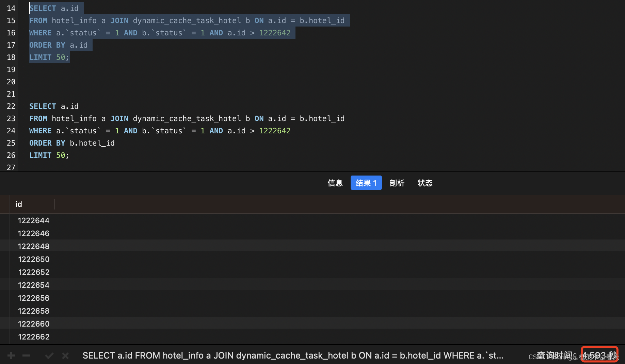625x364 pixels.
Task: Click ORDER BY a.id on line 17
Action: pos(59,45)
